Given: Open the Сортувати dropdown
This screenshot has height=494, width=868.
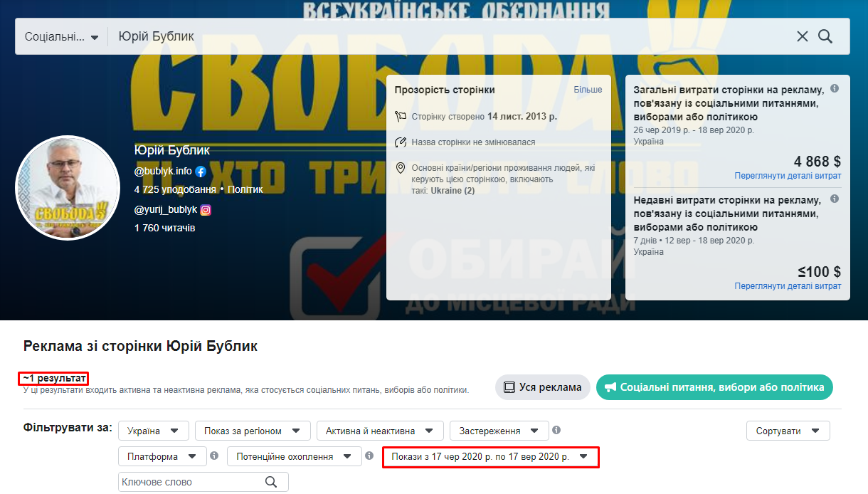Looking at the screenshot, I should (788, 431).
